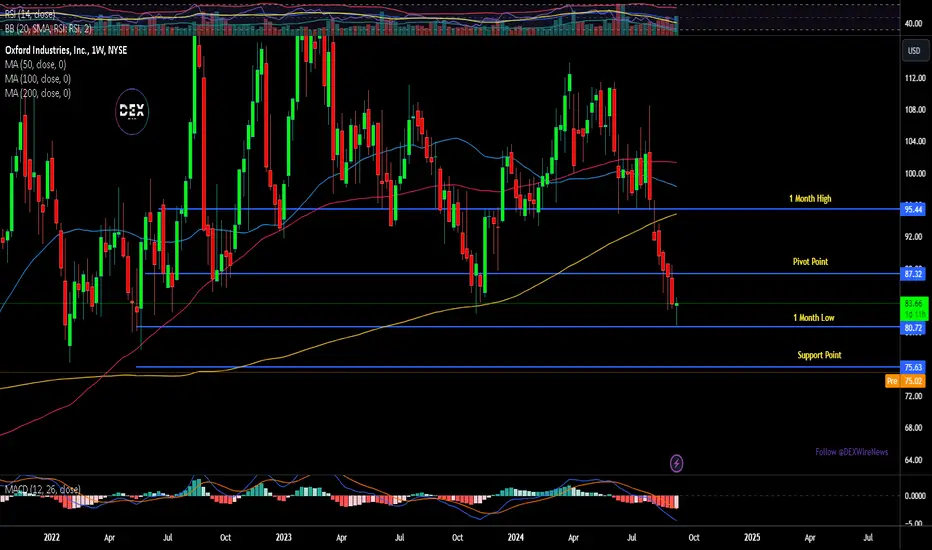Click the 75.63 support price tag
Viewport: 932px width, 550px height.
click(x=914, y=367)
